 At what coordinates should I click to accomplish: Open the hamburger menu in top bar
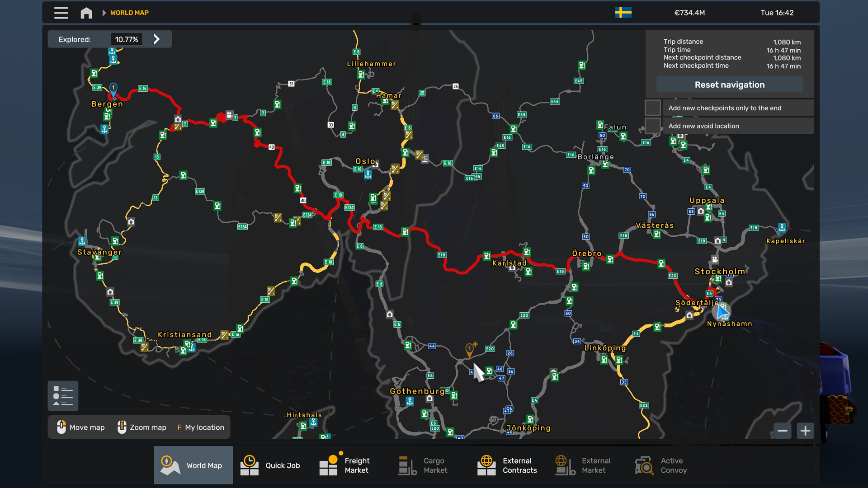[x=61, y=13]
